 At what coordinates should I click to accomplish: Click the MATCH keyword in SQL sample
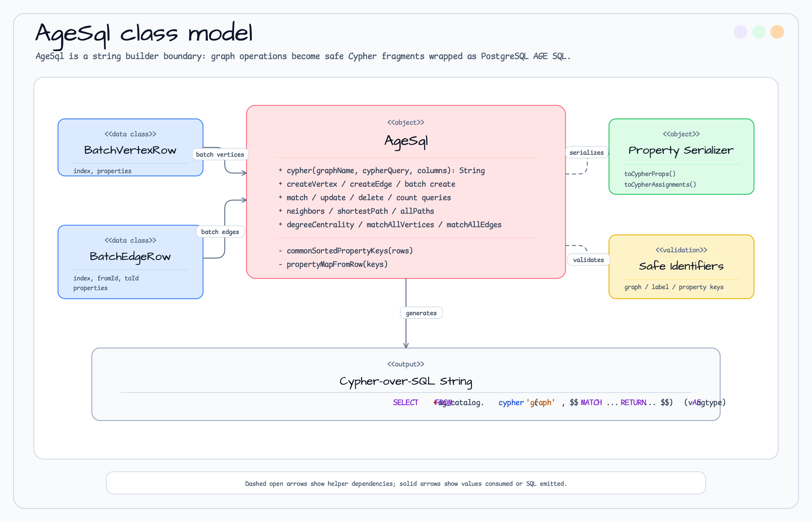[x=591, y=403]
